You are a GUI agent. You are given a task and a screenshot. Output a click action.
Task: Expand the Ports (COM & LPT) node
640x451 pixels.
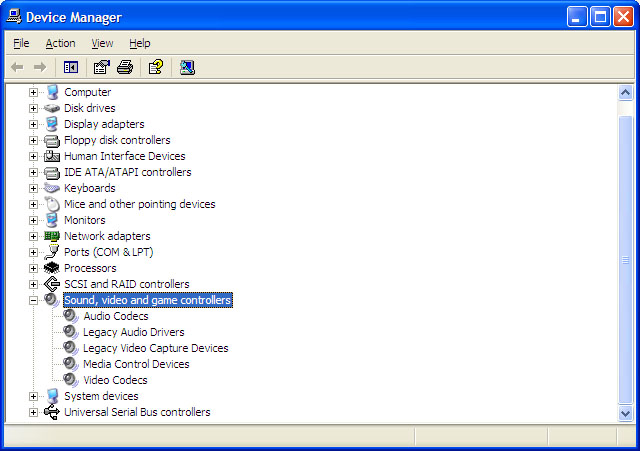point(33,252)
